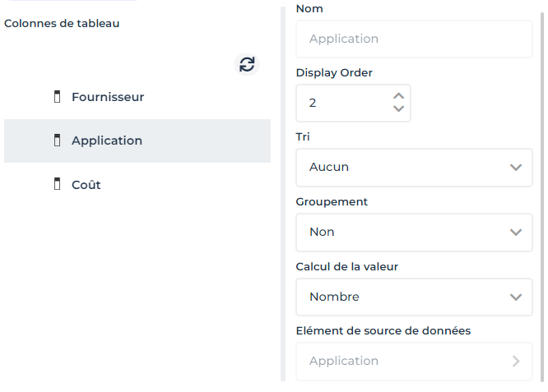Select the Application column entry
The image size is (548, 392).
coord(107,141)
